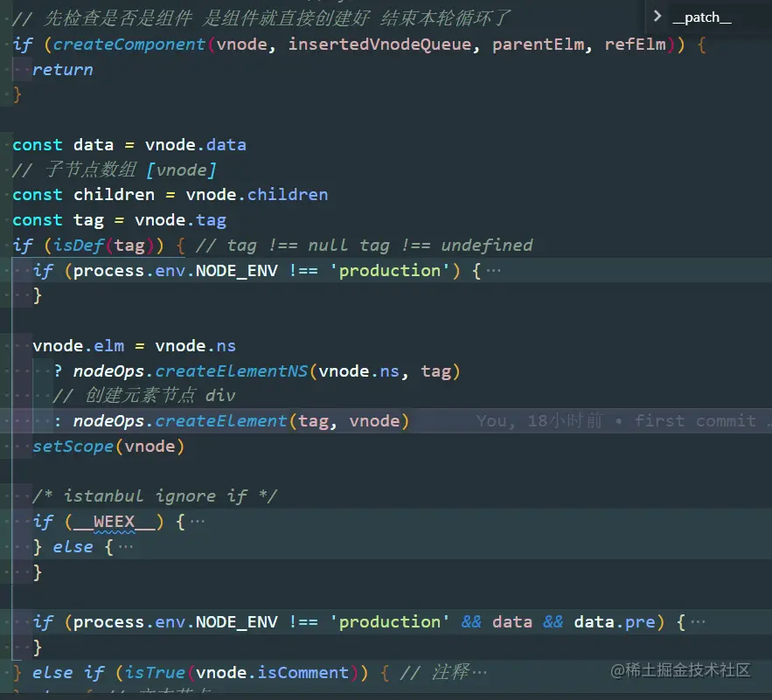This screenshot has height=700, width=772.
Task: Click the __WEEX__ identifier with squiggle
Action: [x=114, y=522]
